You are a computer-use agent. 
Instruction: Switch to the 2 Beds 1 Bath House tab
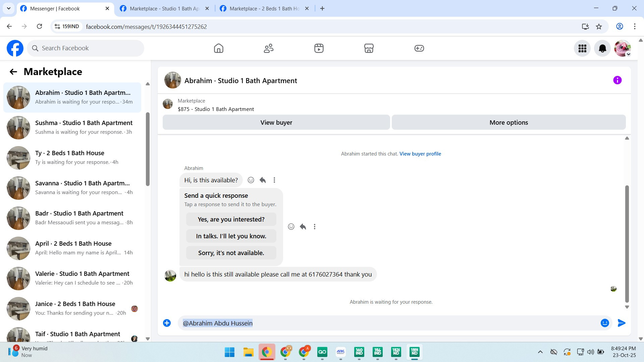click(264, 9)
